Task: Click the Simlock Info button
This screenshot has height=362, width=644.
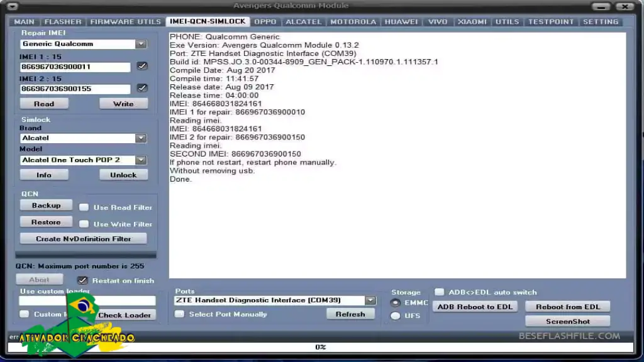Action: point(44,175)
